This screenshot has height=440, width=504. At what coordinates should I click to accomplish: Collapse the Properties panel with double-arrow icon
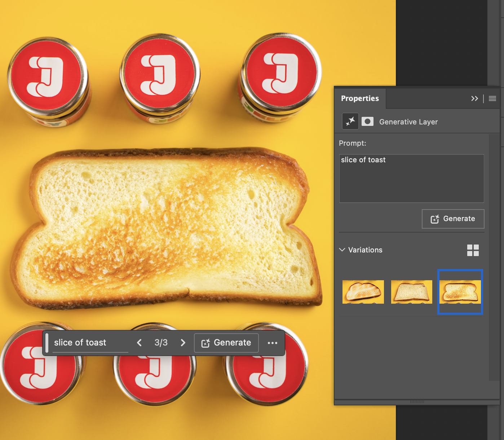[474, 98]
